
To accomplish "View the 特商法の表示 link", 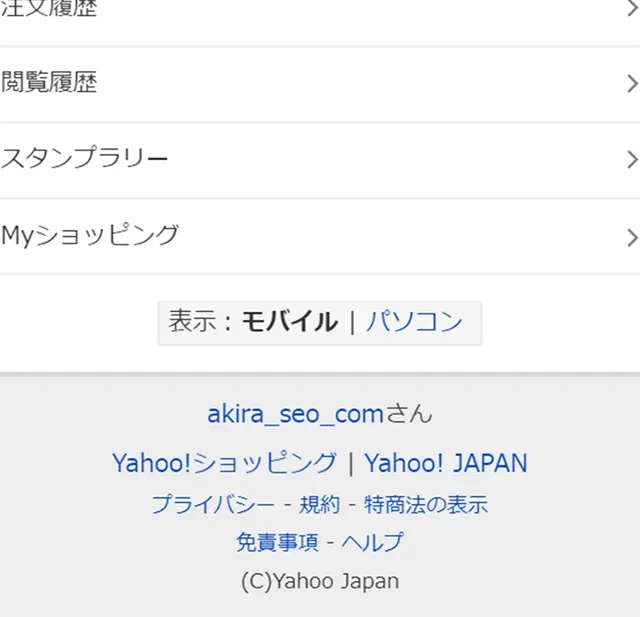I will 426,504.
